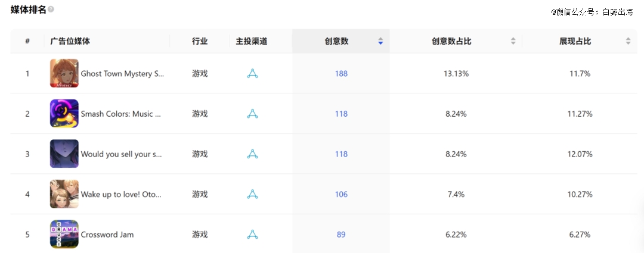Open creative count 89 link
This screenshot has width=644, height=253.
(x=341, y=235)
